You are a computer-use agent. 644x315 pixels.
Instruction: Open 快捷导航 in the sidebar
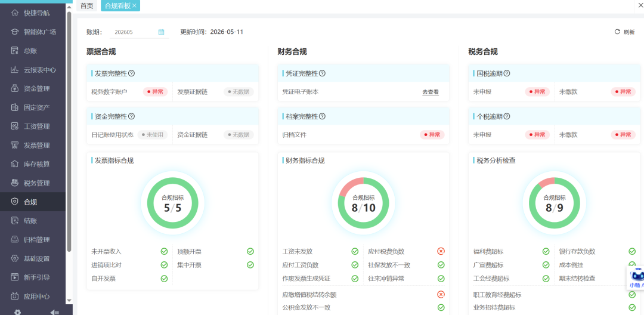coord(33,13)
